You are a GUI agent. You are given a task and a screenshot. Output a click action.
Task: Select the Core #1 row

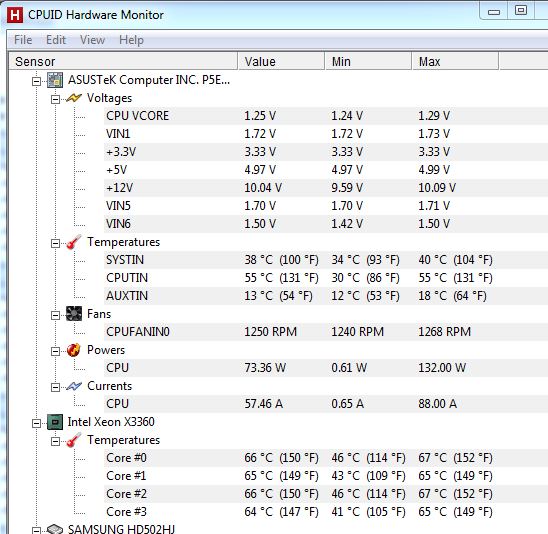click(x=326, y=476)
